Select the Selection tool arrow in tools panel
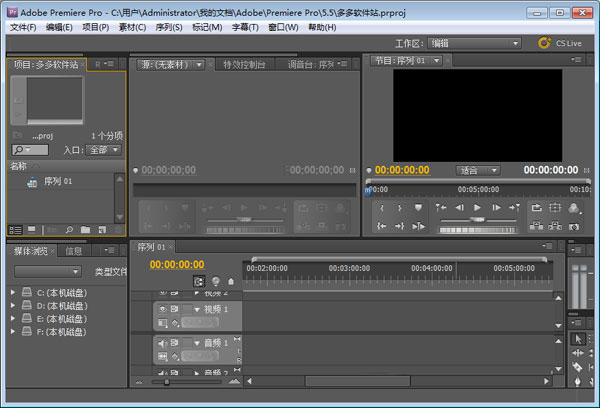 (579, 340)
